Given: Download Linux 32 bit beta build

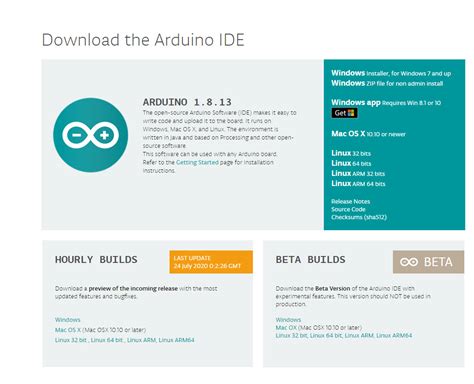Looking at the screenshot, I should point(291,335).
